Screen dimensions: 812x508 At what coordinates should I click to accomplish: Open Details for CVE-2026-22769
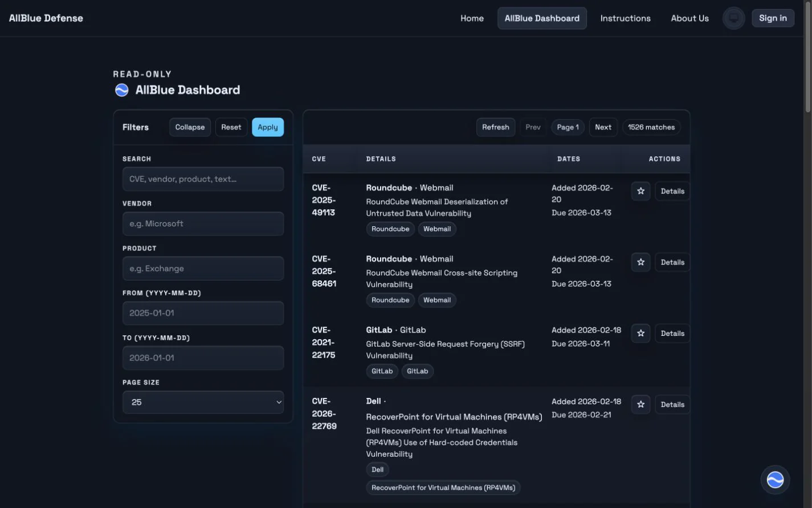click(x=672, y=405)
